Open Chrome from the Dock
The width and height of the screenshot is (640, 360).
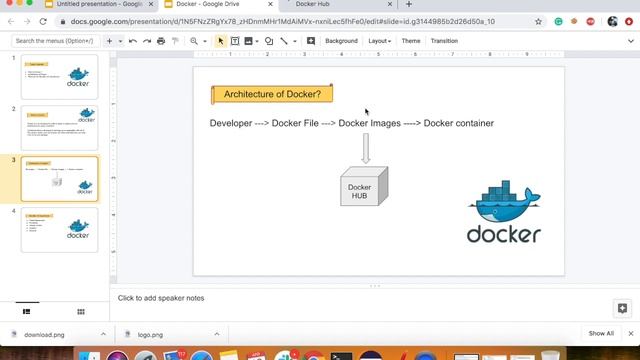(313, 356)
